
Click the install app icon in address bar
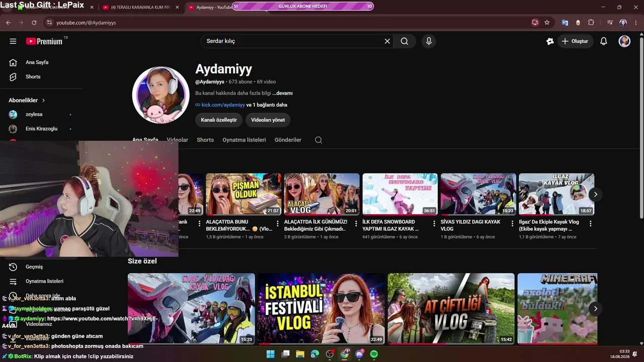tap(535, 23)
